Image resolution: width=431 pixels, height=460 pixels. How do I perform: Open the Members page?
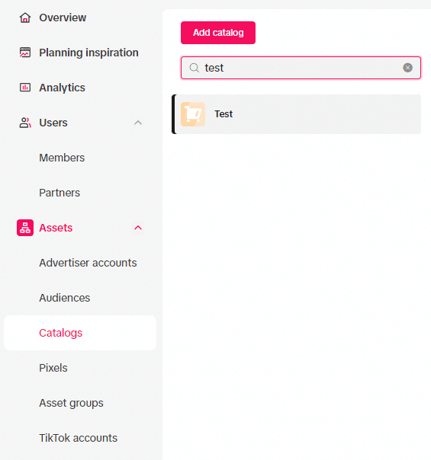[62, 158]
